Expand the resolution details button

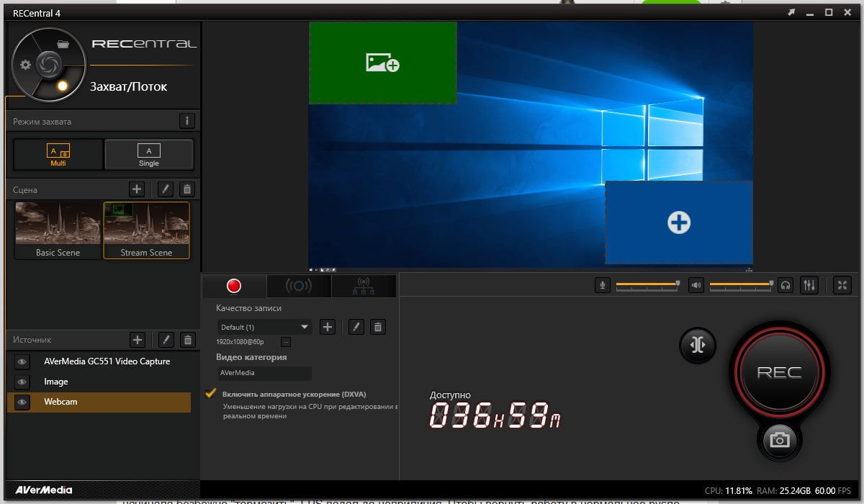286,342
